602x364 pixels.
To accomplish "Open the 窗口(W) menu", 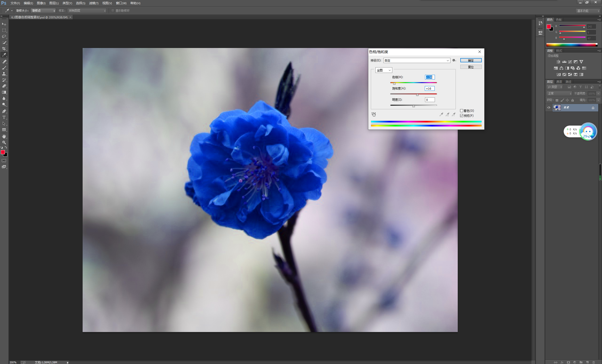I will [121, 3].
